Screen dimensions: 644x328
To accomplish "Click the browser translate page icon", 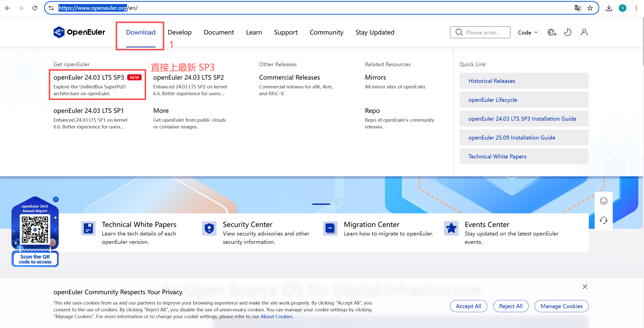I will [577, 8].
